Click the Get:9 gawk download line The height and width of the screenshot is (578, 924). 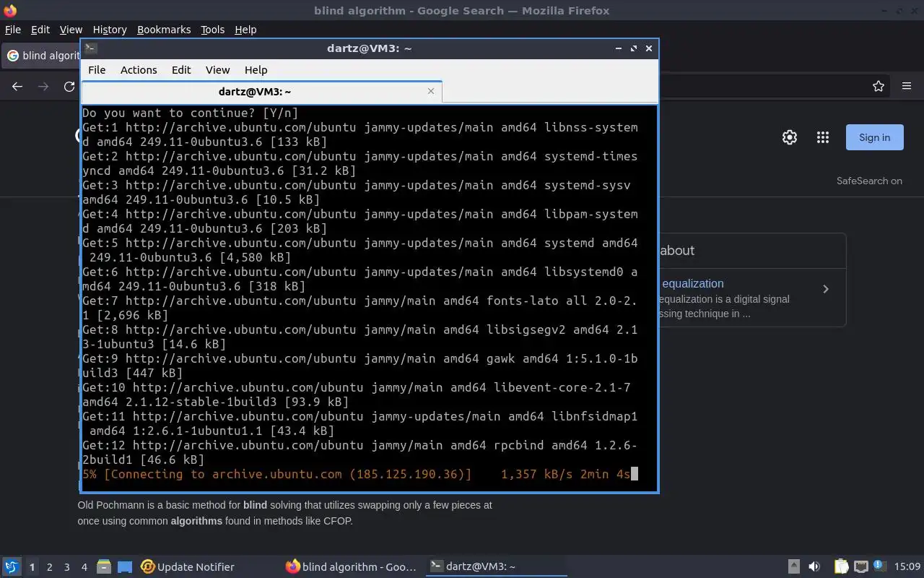359,366
